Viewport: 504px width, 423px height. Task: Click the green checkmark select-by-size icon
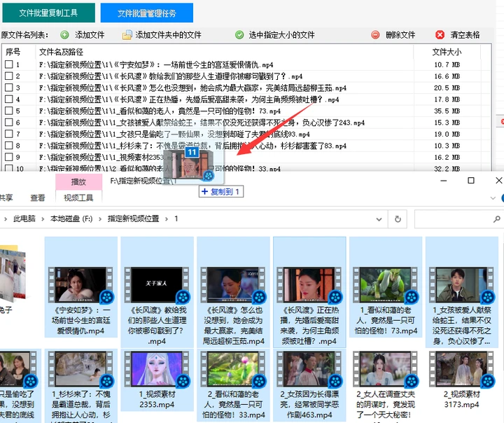239,35
